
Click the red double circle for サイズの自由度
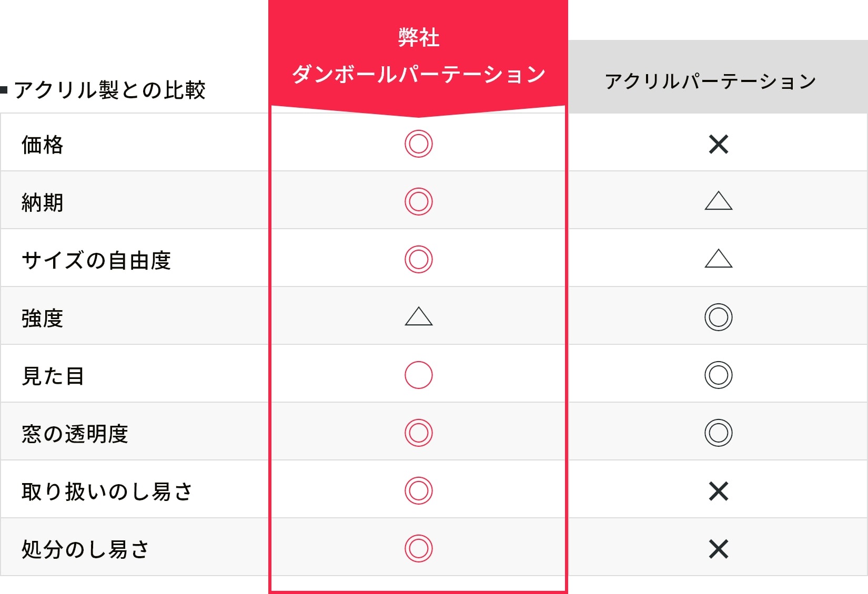[x=419, y=260]
